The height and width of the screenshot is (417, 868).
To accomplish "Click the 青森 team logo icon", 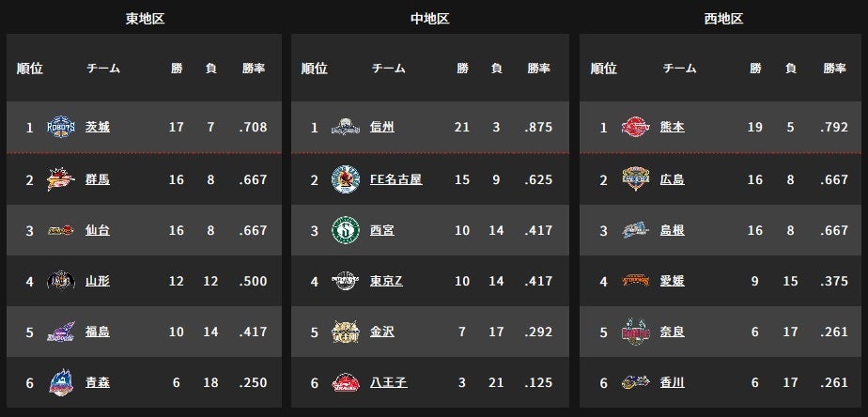I will click(61, 382).
